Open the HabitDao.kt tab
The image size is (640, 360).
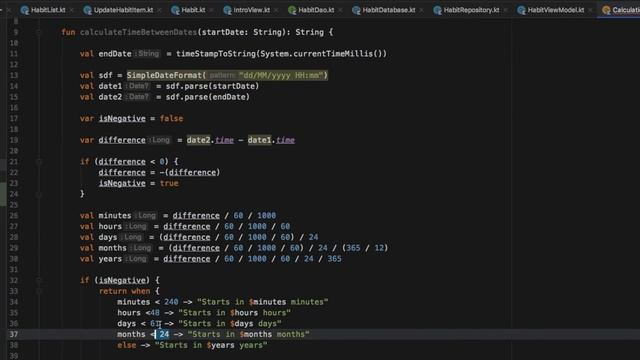[316, 10]
